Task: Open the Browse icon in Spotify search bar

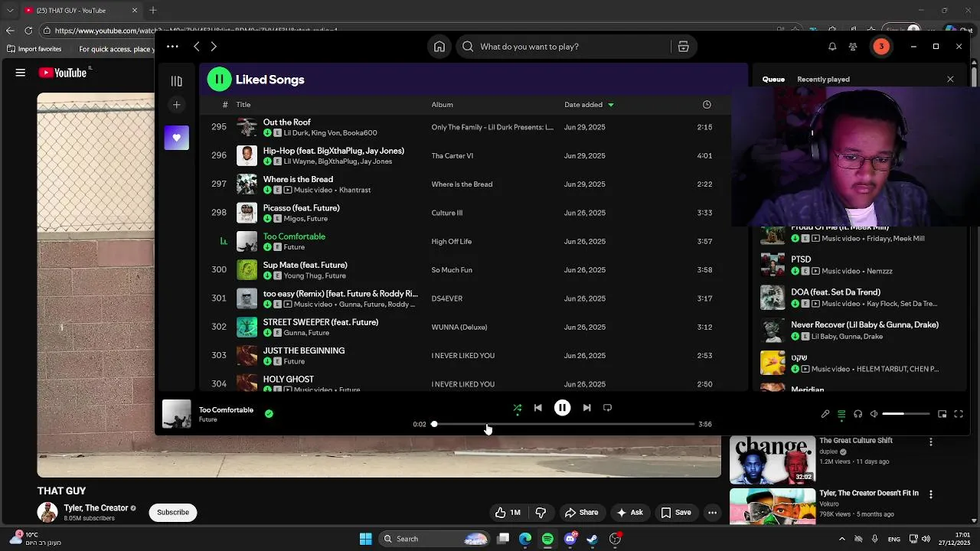Action: 684,47
